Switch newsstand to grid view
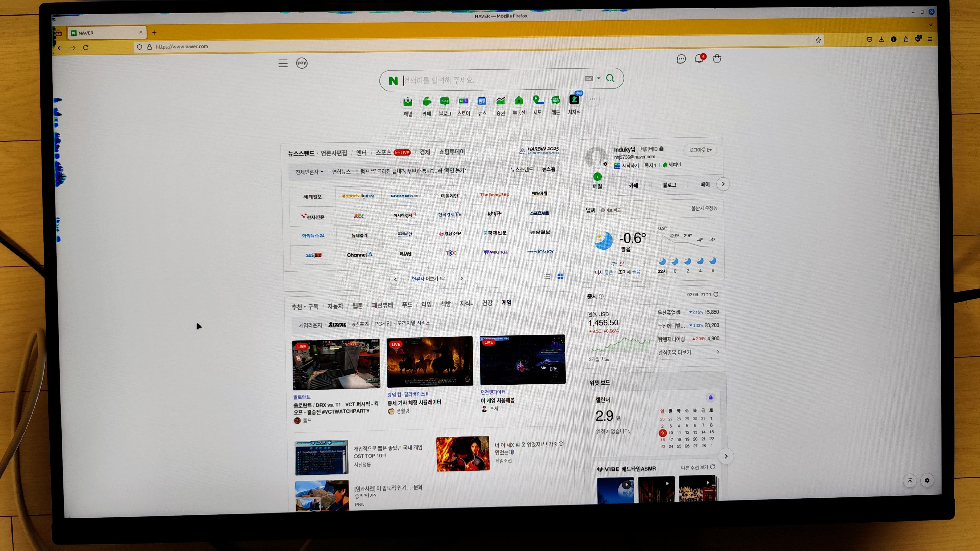Viewport: 980px width, 551px height. pyautogui.click(x=560, y=276)
